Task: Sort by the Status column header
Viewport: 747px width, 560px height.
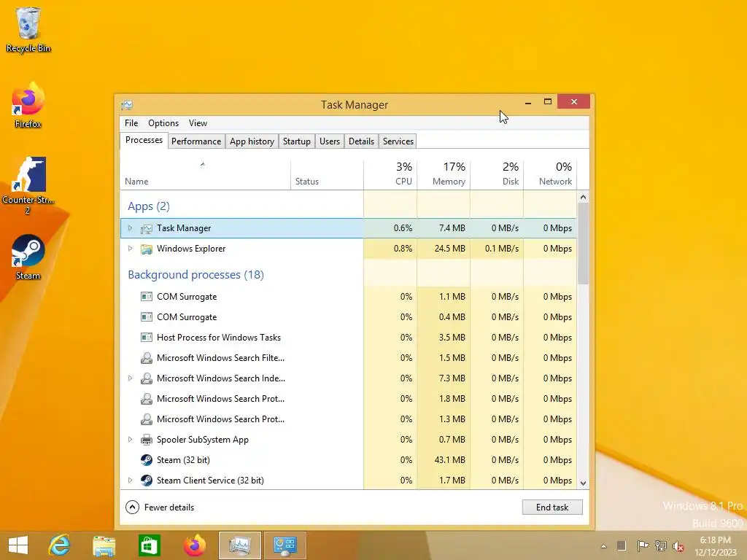Action: click(x=327, y=175)
